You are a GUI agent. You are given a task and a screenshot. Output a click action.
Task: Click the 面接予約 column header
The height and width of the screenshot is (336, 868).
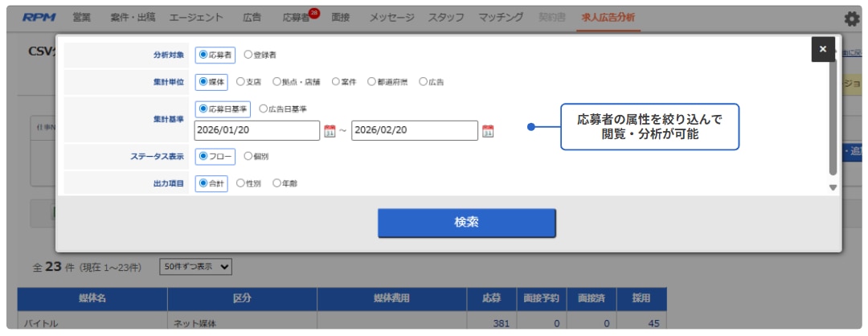pos(542,299)
